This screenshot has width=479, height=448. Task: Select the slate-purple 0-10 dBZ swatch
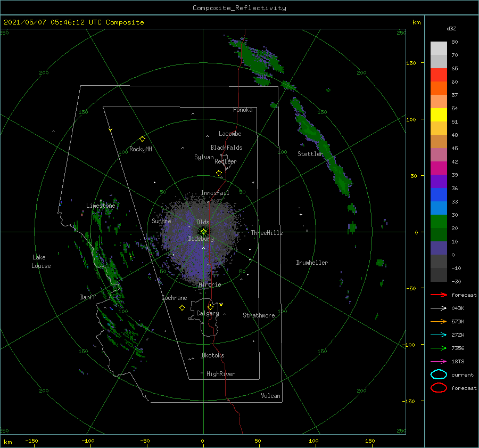439,248
